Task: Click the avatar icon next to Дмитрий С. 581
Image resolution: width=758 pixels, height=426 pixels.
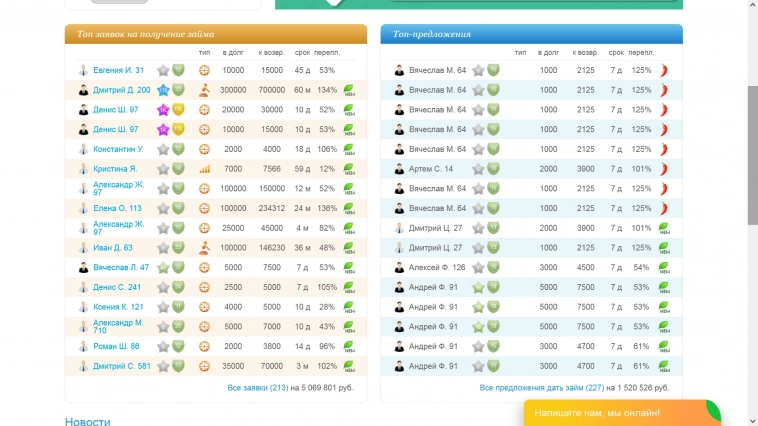Action: pyautogui.click(x=84, y=366)
